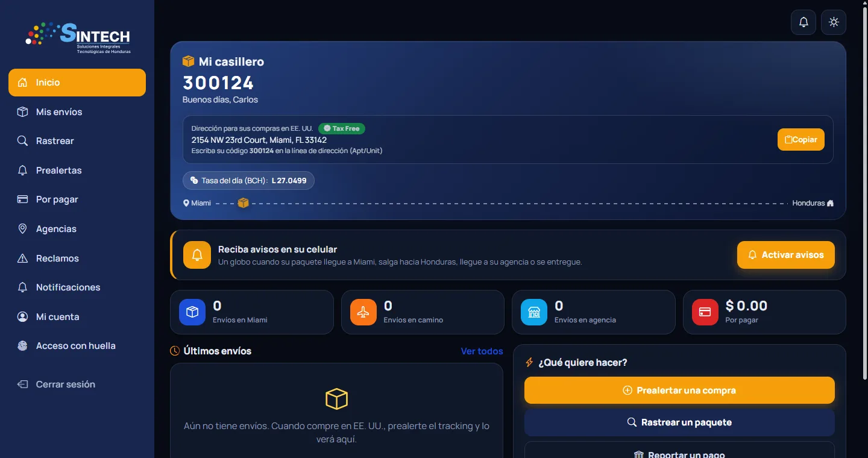Click the Miami pin on route line
This screenshot has width=868, height=458.
[x=186, y=203]
